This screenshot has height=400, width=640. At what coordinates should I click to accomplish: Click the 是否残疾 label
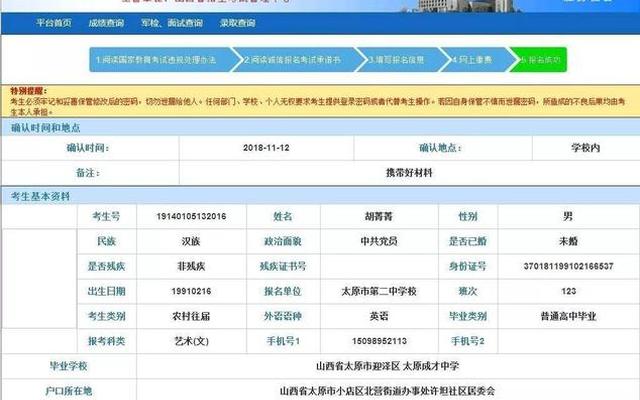[106, 266]
